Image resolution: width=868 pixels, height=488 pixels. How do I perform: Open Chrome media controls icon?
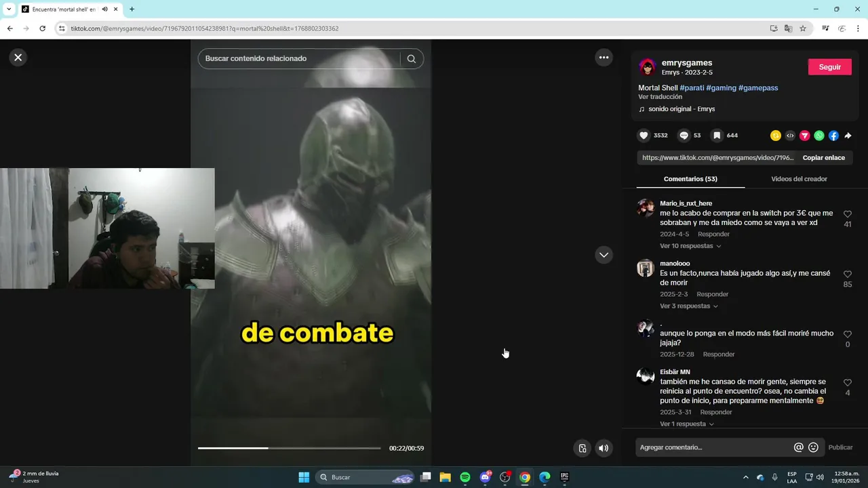click(825, 28)
